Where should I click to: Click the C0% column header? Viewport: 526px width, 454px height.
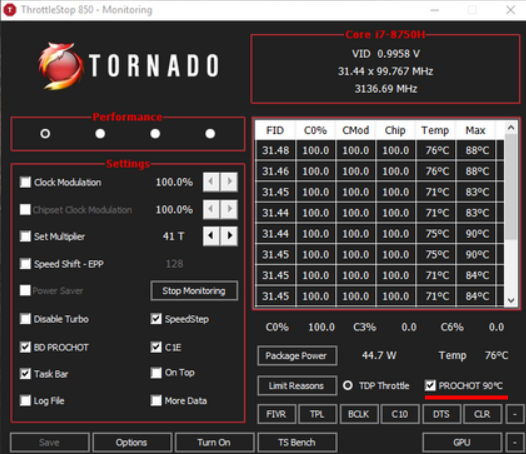315,130
